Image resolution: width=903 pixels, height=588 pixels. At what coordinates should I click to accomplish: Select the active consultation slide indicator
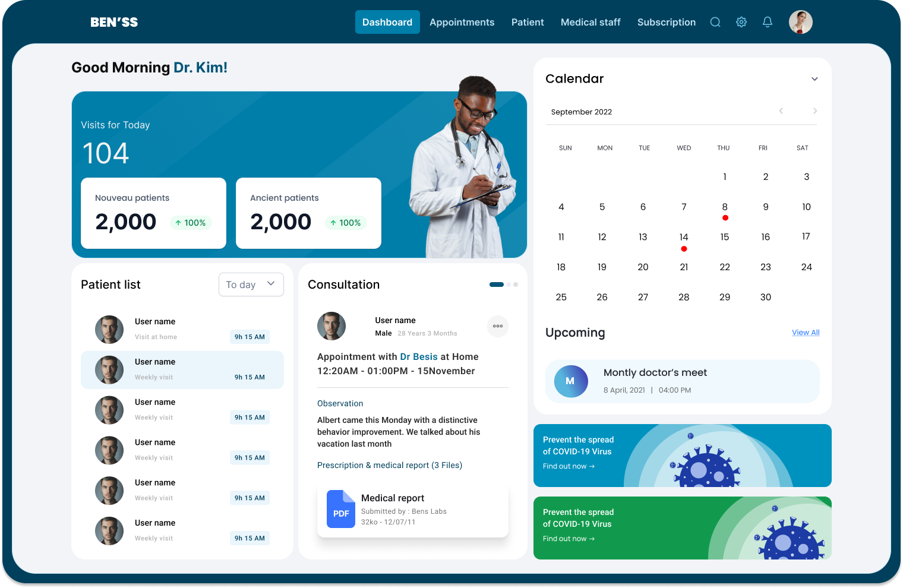(x=497, y=284)
